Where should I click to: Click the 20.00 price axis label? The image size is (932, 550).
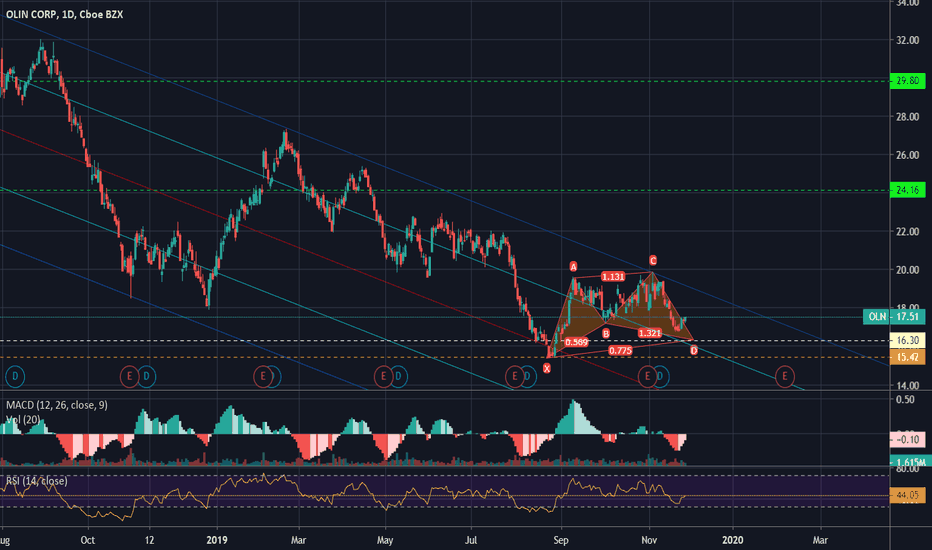tap(907, 270)
